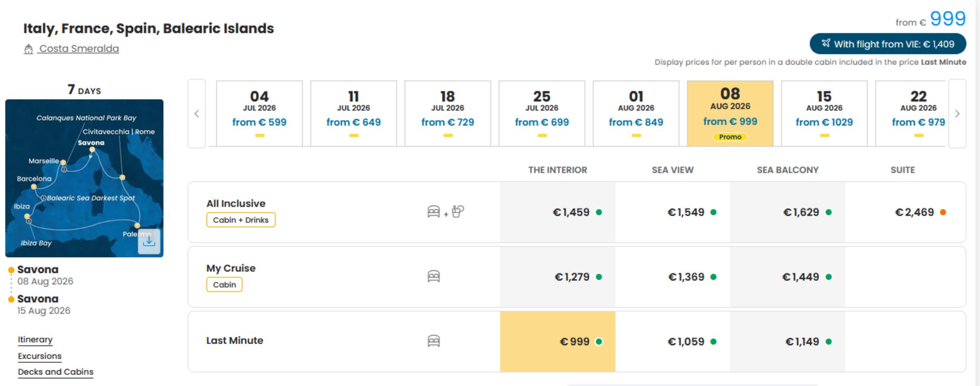The width and height of the screenshot is (980, 386).
Task: Show later departure dates with right arrow
Action: click(x=957, y=113)
